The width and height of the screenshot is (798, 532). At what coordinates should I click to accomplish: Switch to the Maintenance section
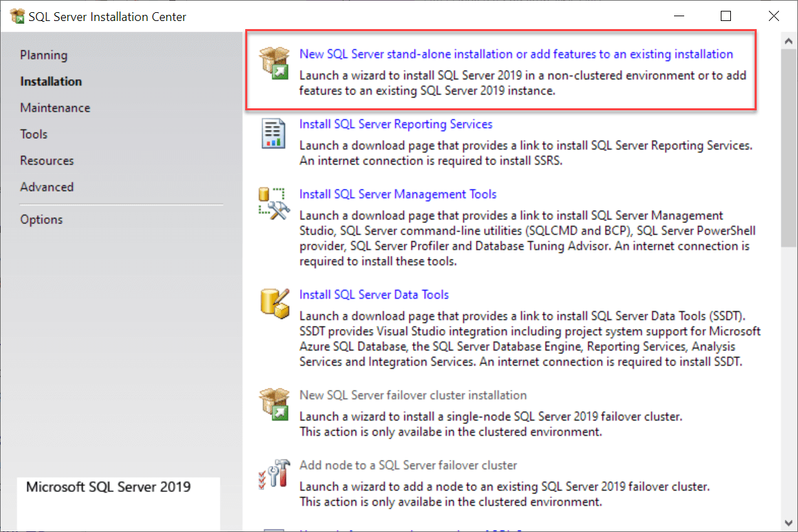click(x=55, y=108)
